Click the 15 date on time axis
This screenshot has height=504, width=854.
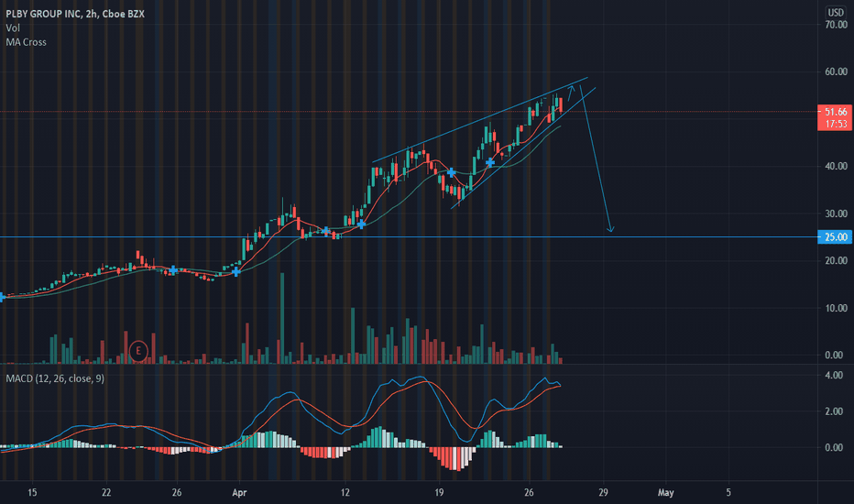tap(32, 493)
